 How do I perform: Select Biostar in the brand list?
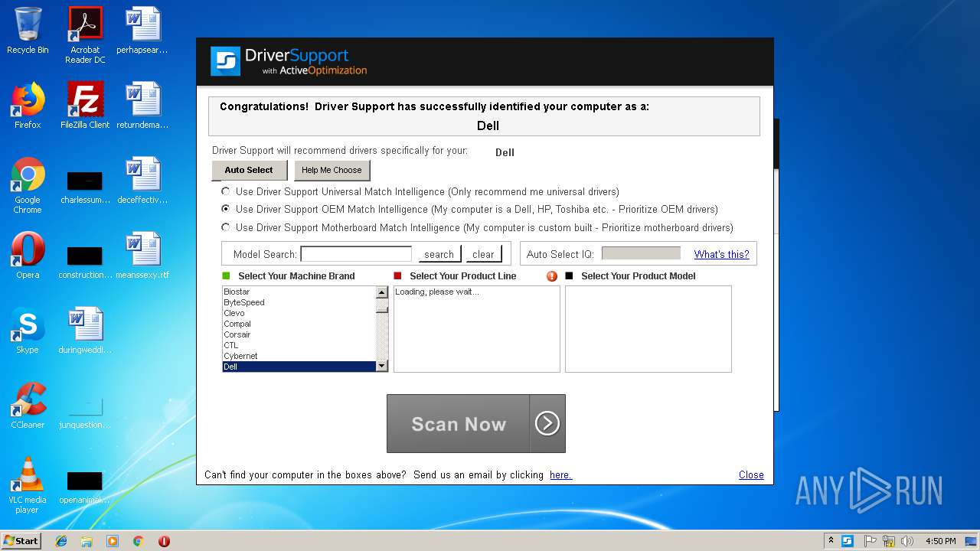point(299,292)
